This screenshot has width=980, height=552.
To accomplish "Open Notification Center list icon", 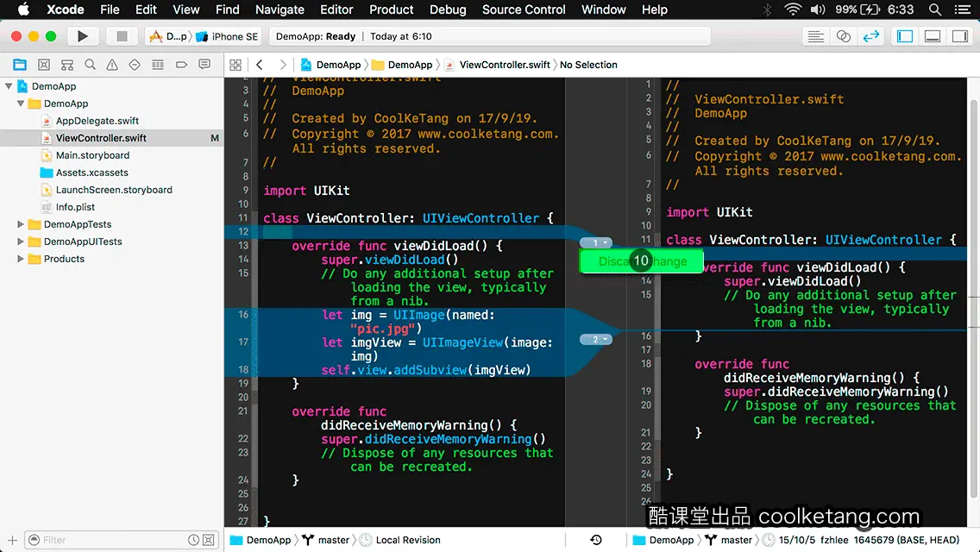I will [963, 9].
